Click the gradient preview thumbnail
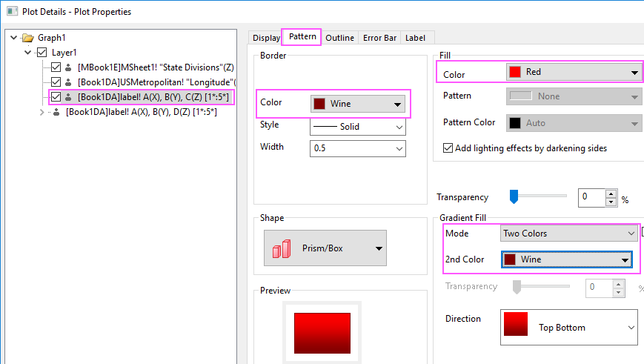The height and width of the screenshot is (364, 644). pyautogui.click(x=322, y=333)
